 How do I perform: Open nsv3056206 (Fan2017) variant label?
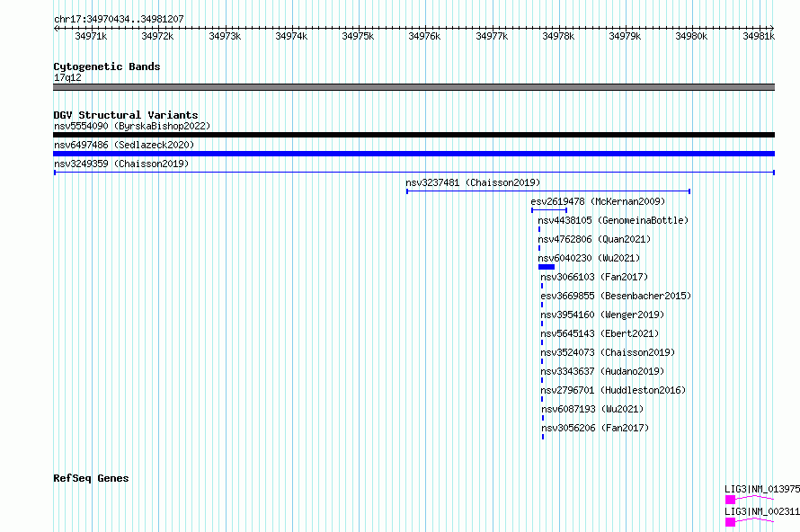(x=595, y=428)
